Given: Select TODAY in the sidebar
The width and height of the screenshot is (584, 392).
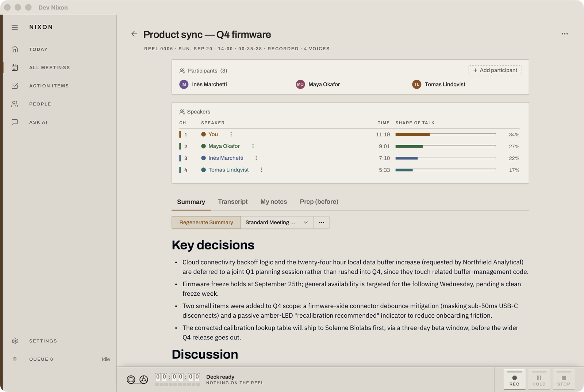Looking at the screenshot, I should tap(38, 49).
